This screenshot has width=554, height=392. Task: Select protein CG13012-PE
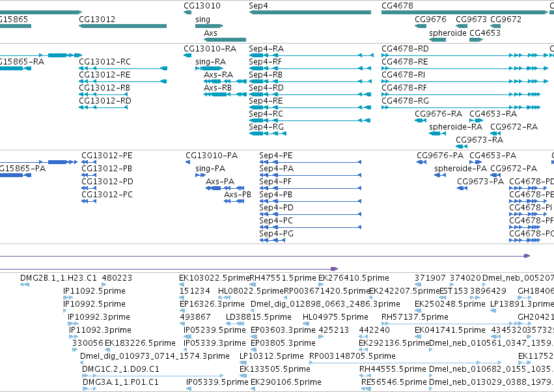(89, 162)
